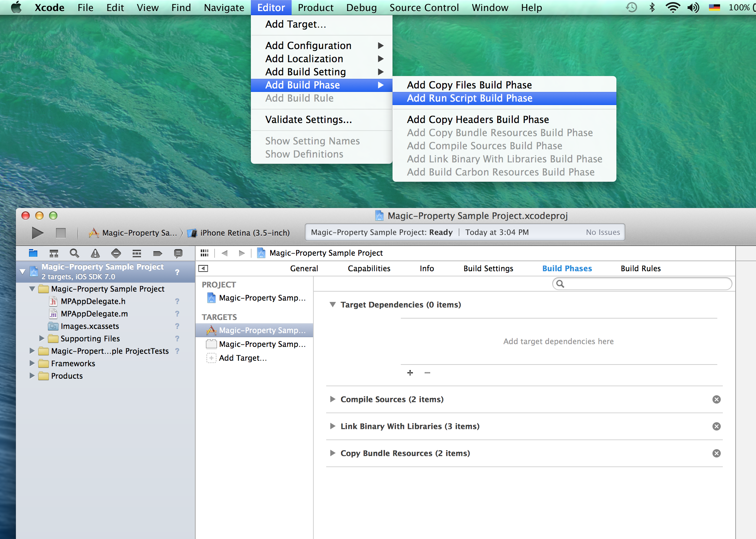Switch to the Info tab

point(427,268)
